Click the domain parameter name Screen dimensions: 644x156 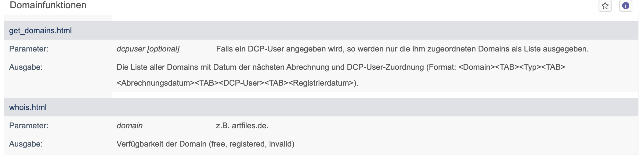[129, 126]
